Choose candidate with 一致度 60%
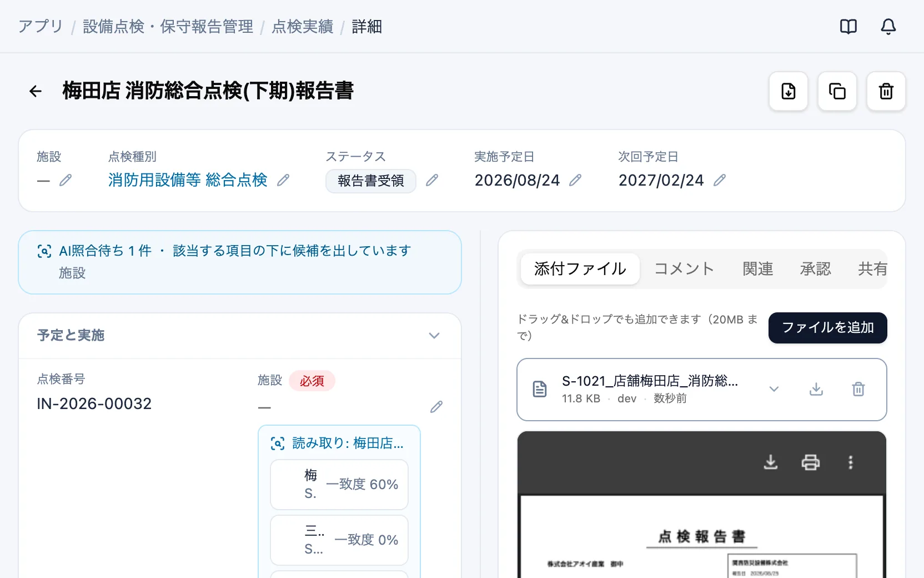Image resolution: width=924 pixels, height=578 pixels. click(x=339, y=485)
